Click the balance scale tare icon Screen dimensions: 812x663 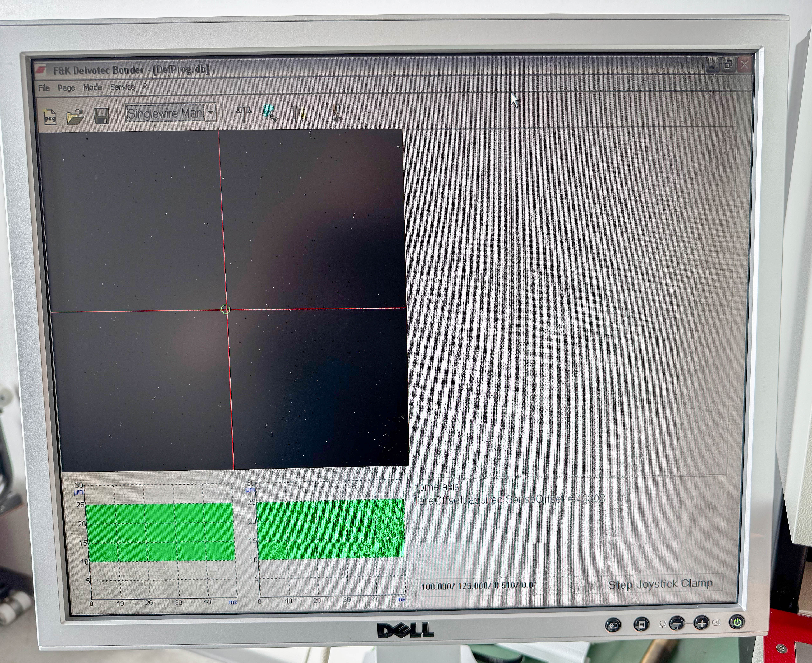pos(244,114)
